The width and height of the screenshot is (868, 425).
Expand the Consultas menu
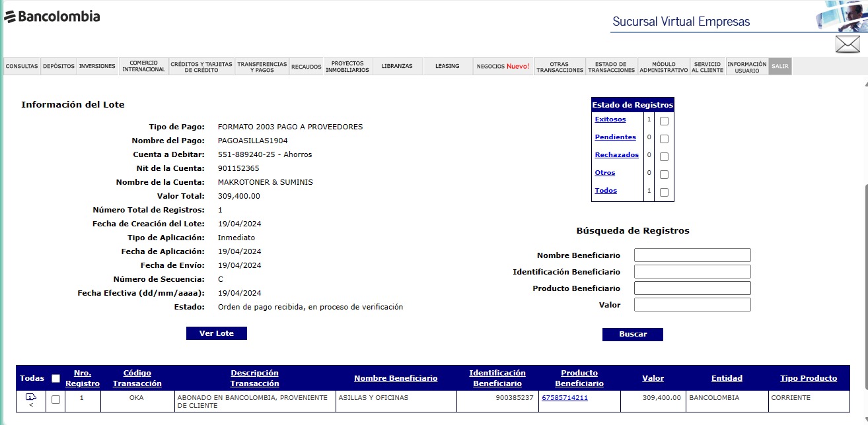click(22, 67)
